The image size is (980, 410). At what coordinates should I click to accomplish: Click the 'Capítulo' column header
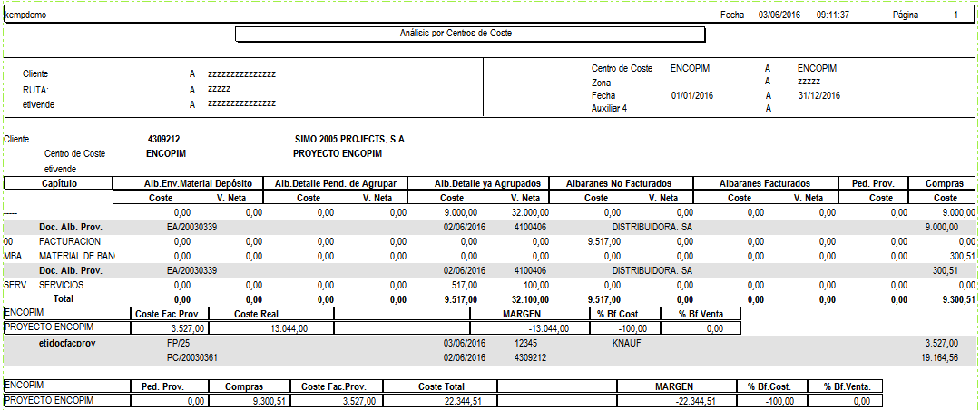[59, 183]
